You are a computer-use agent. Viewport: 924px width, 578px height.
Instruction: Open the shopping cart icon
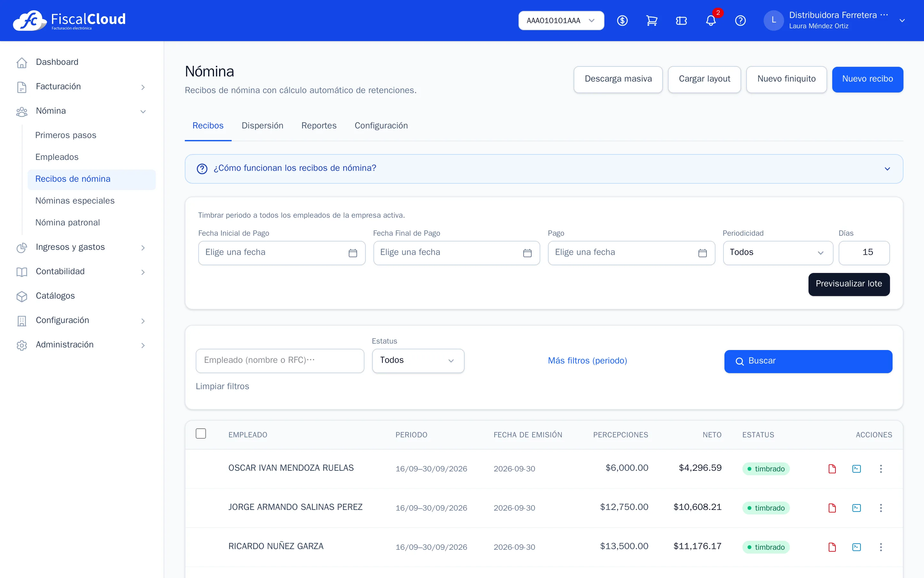tap(652, 21)
